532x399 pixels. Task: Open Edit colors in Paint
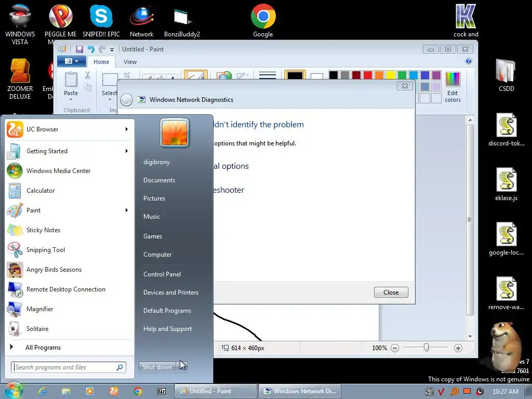pos(453,87)
